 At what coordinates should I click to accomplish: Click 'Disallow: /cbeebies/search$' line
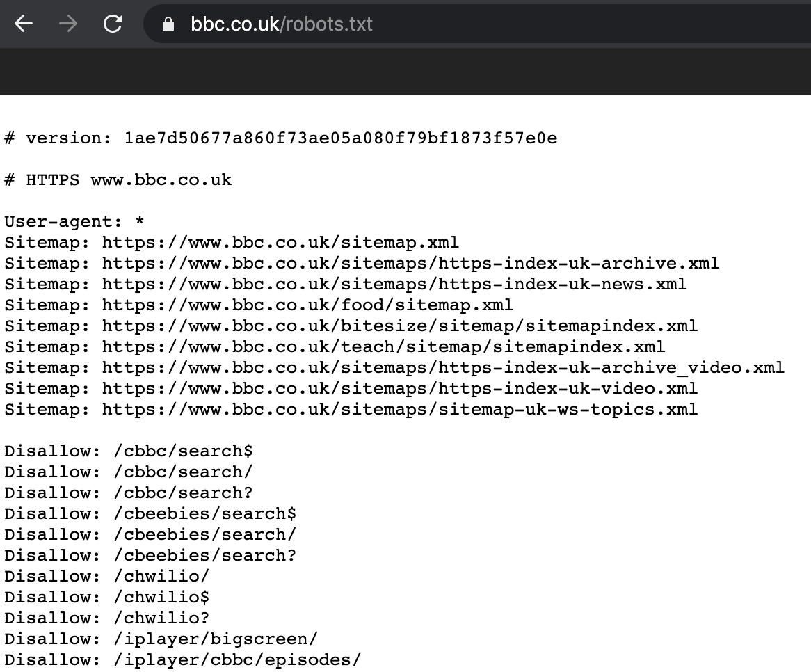[x=150, y=513]
